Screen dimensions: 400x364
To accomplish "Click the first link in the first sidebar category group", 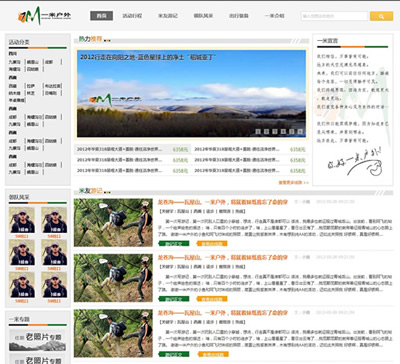I will (14, 62).
